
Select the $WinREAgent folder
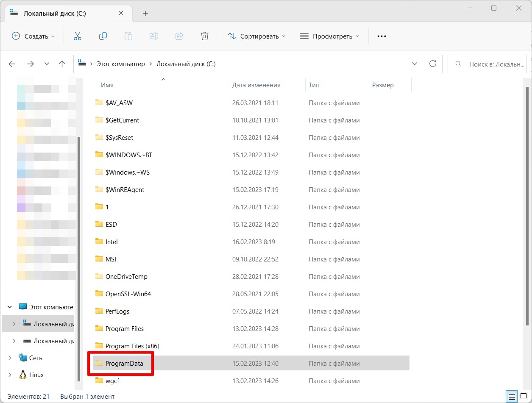[251, 189]
